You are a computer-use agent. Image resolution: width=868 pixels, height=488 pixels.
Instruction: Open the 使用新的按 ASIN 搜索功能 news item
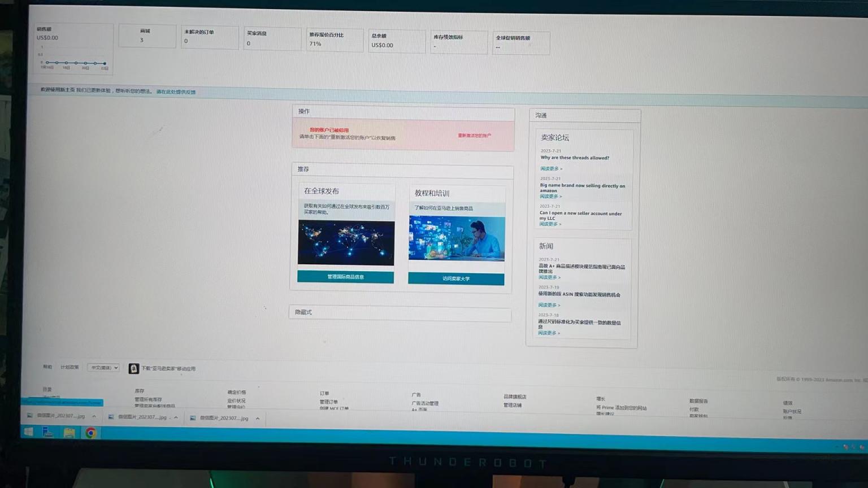click(579, 294)
